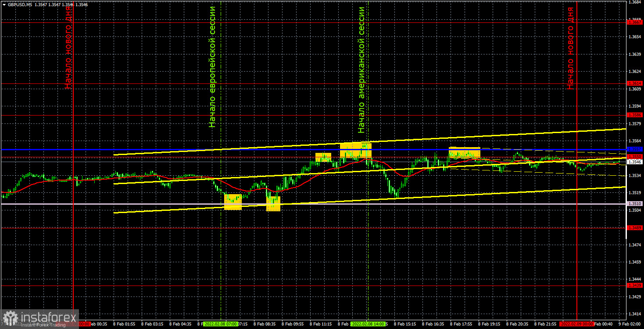This screenshot has height=329, width=644.
Task: Select the 'Начало европейской сессии' vertical label
Action: [x=212, y=67]
